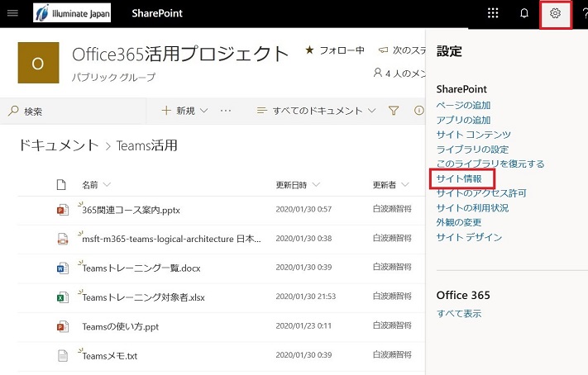Expand the 新規 dropdown menu
The height and width of the screenshot is (375, 588).
tap(184, 111)
